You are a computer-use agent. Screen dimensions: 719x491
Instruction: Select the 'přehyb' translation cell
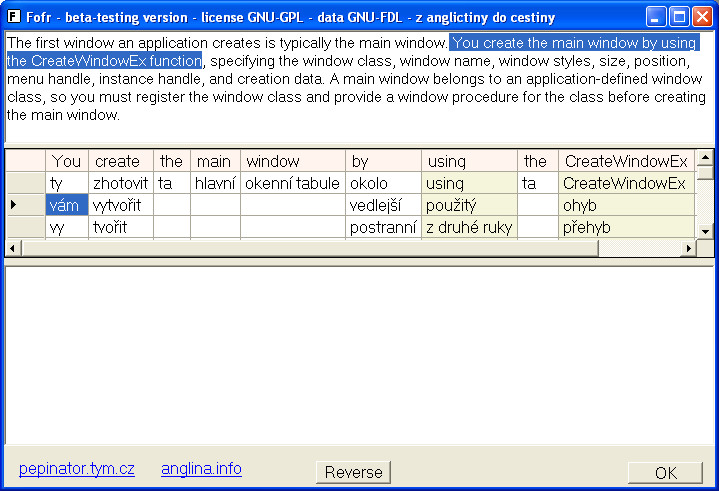coord(626,227)
